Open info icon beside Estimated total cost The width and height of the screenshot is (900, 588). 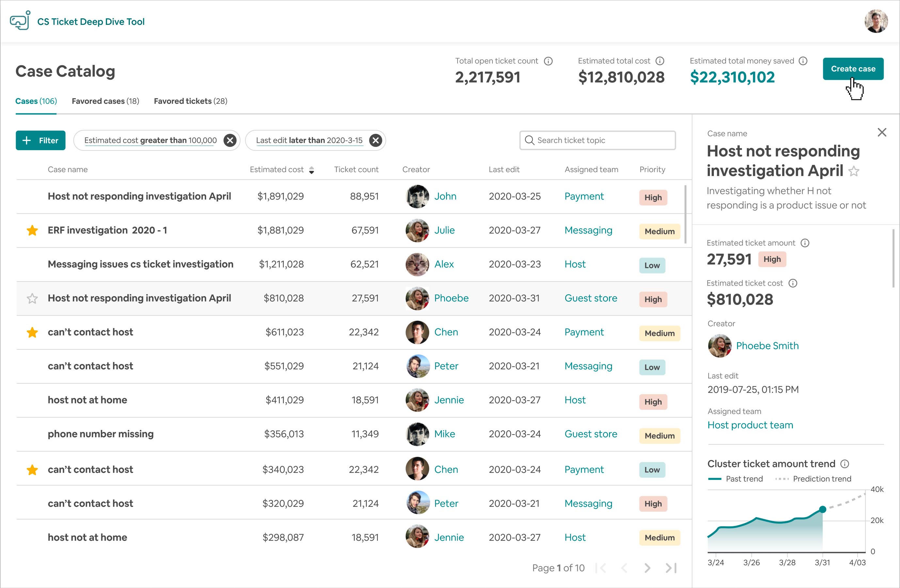coord(660,61)
